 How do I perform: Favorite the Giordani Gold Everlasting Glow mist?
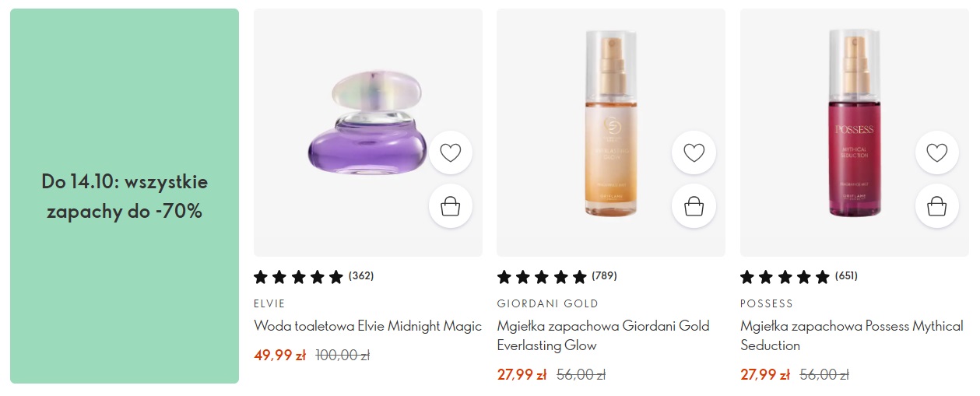coord(694,152)
